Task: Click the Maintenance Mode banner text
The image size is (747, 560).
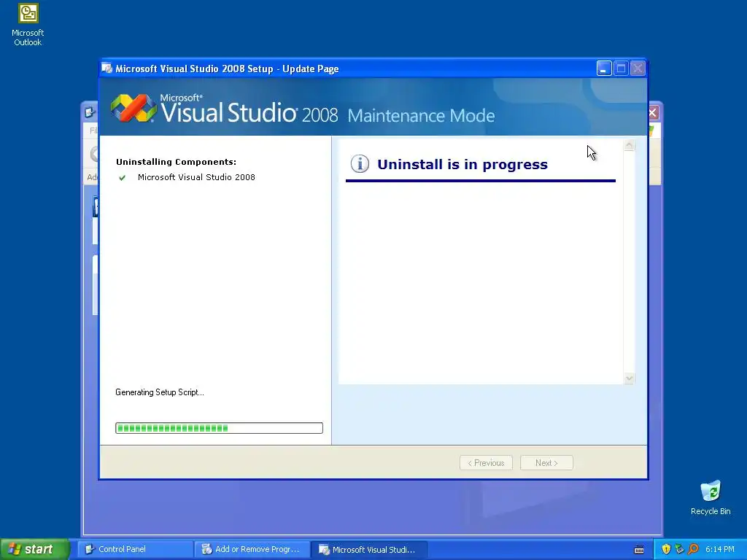Action: (x=421, y=116)
